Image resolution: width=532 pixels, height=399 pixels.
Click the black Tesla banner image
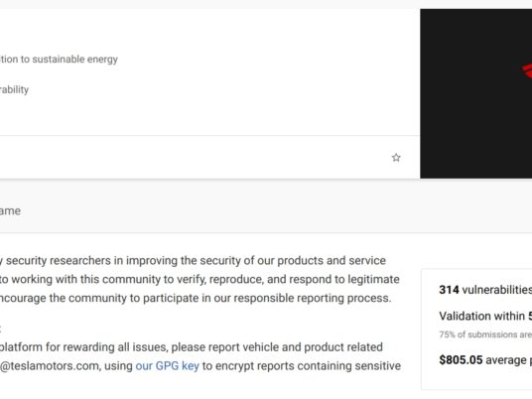(x=476, y=93)
